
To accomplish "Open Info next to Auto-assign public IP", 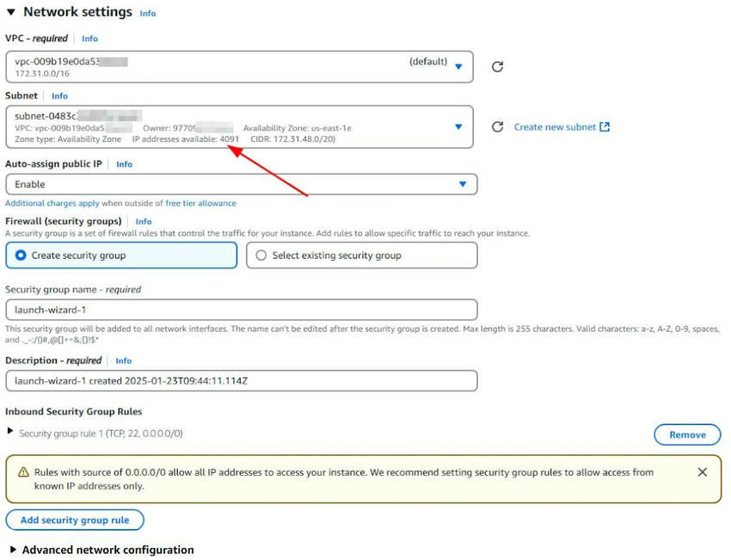I will 123,163.
